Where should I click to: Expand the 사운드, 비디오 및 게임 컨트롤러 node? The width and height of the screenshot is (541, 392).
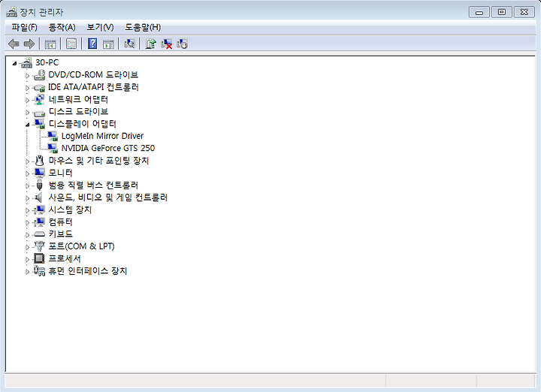coord(28,198)
